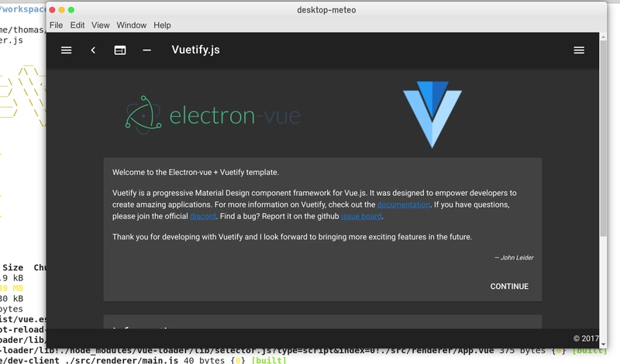Toggle the web asset clipped drawer icon
620x364 pixels.
pos(120,50)
